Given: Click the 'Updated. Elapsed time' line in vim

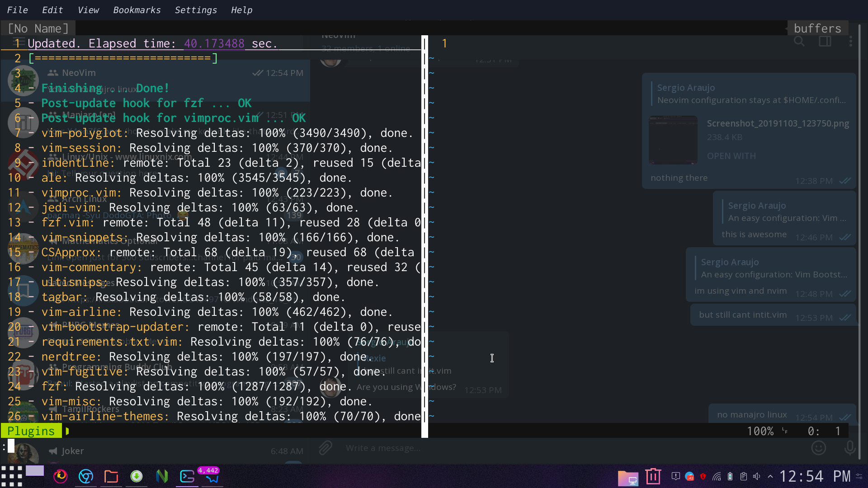Looking at the screenshot, I should point(152,43).
